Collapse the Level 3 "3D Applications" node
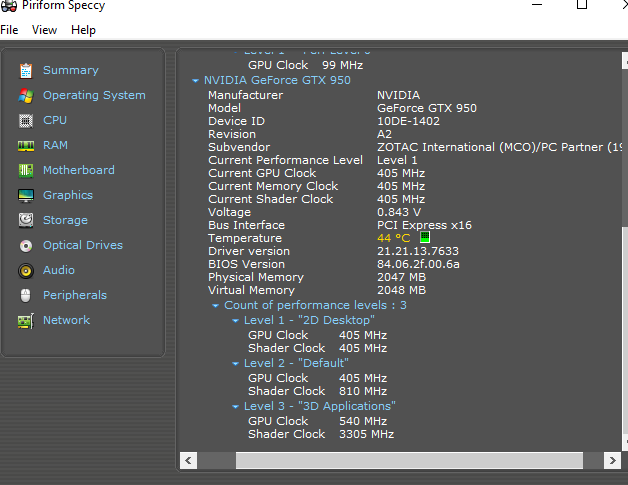 235,407
